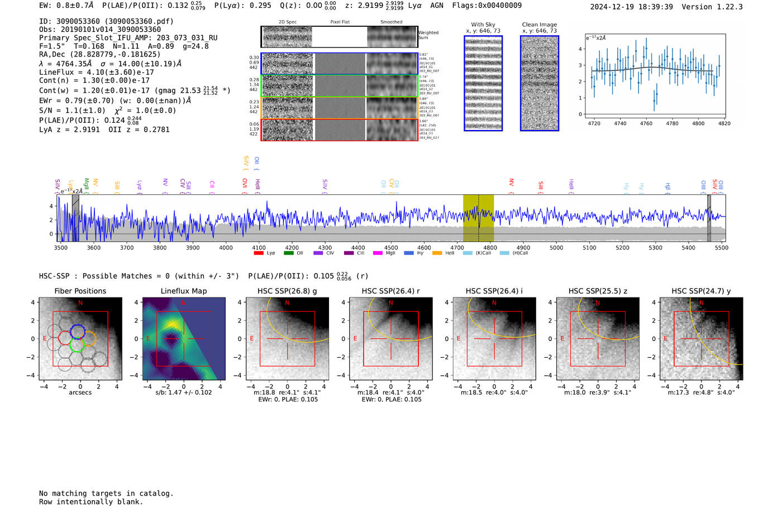
Task: Click the magenta MgII legend swatch
Action: pyautogui.click(x=378, y=253)
